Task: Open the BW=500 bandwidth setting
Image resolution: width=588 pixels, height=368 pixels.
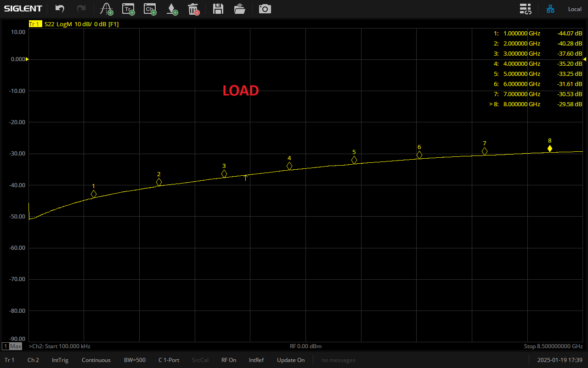Action: 135,360
